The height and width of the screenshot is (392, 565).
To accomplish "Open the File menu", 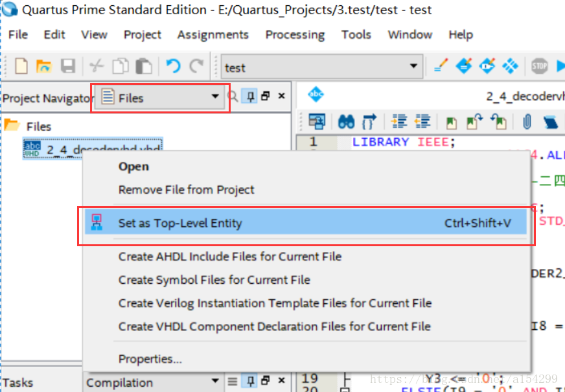I will (18, 34).
